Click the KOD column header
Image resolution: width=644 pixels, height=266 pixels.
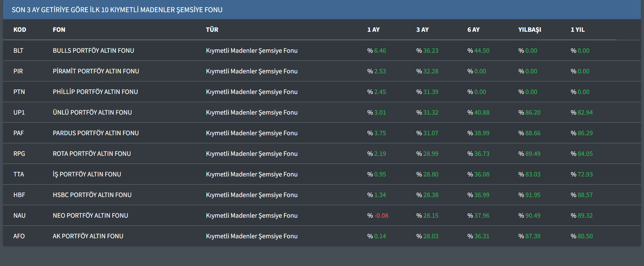tap(20, 30)
